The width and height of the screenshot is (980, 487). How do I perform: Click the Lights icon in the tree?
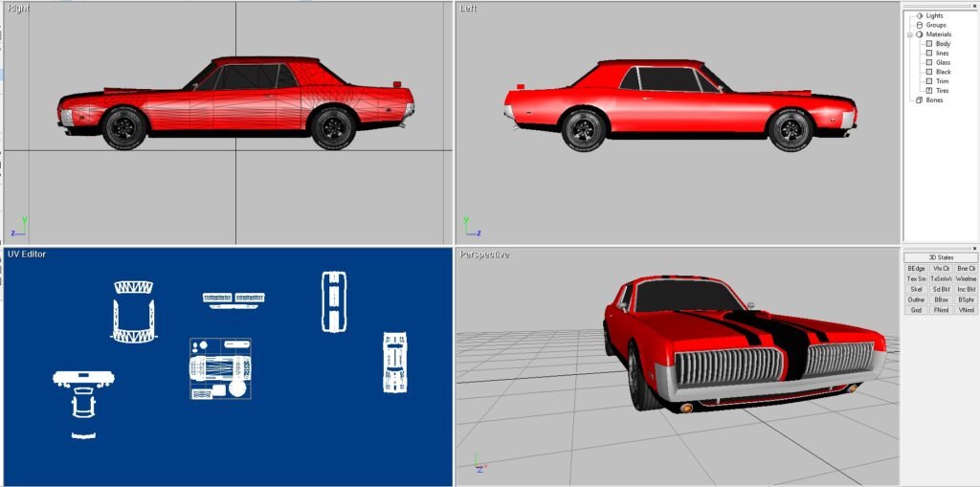tap(920, 15)
